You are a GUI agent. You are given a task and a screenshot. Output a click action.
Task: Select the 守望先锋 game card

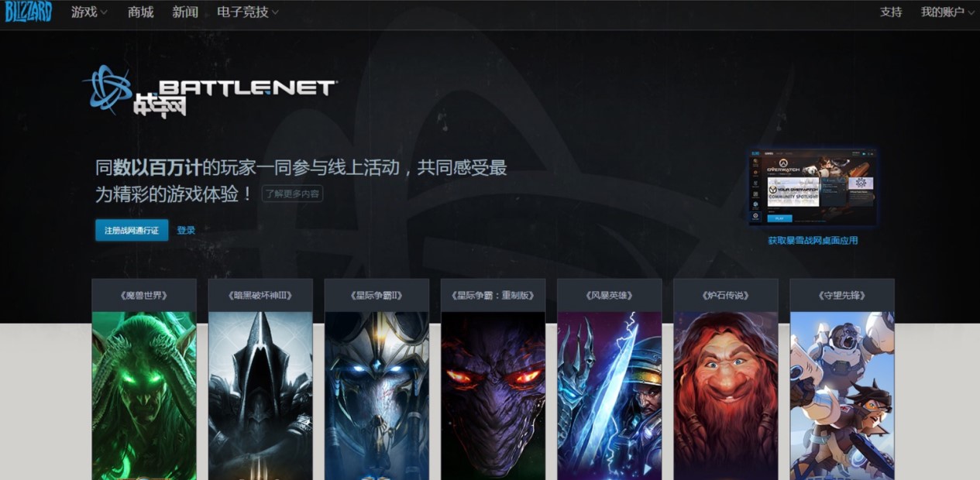(x=842, y=379)
